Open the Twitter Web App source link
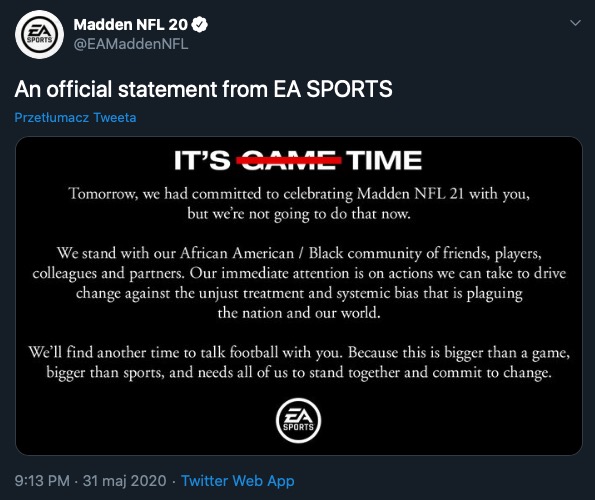This screenshot has height=500, width=595. [238, 481]
